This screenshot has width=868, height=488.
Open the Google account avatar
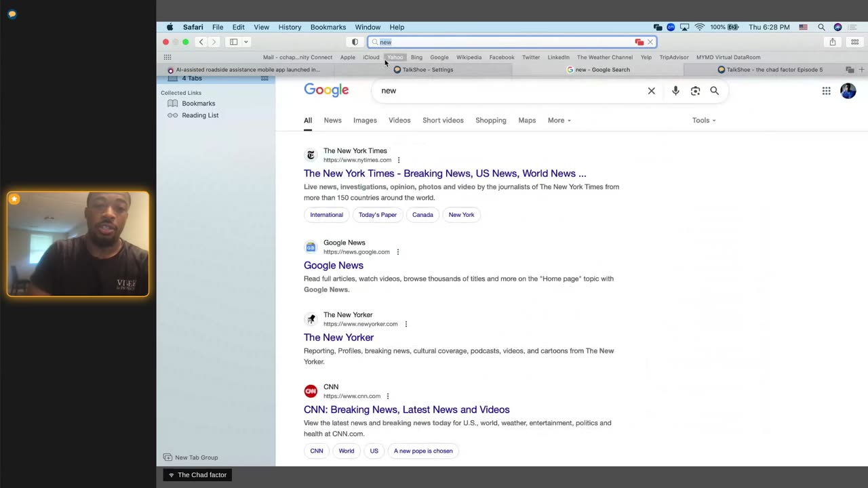point(848,91)
